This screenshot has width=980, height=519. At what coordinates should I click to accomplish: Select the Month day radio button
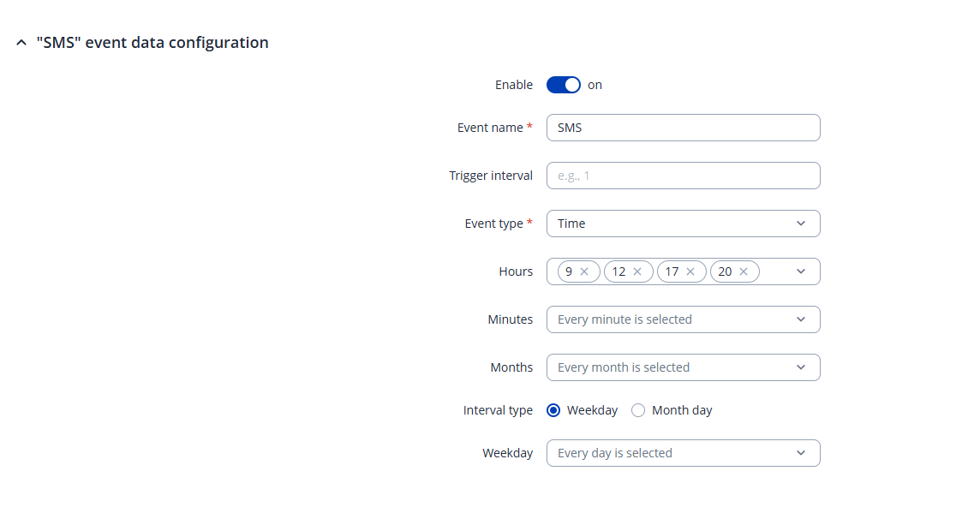pyautogui.click(x=638, y=410)
